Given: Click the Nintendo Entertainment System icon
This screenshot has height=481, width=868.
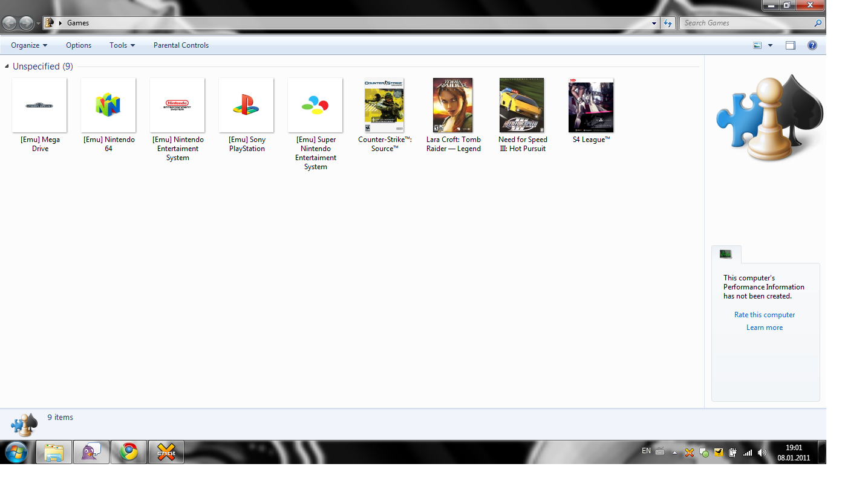Looking at the screenshot, I should click(x=177, y=105).
